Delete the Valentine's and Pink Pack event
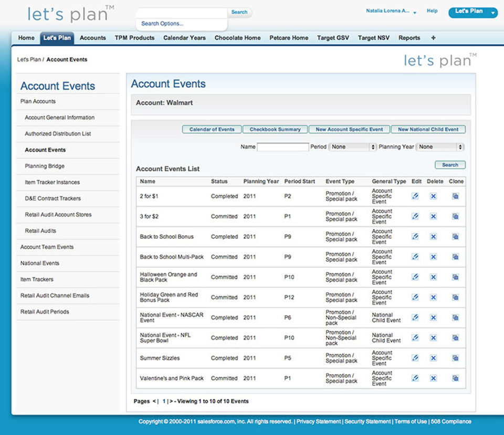This screenshot has width=504, height=435. point(433,378)
